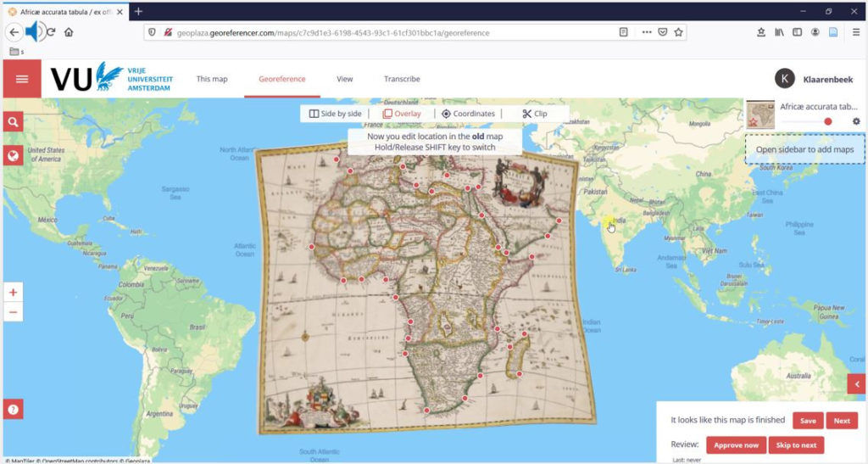Zoom out with the minus button

pyautogui.click(x=14, y=312)
